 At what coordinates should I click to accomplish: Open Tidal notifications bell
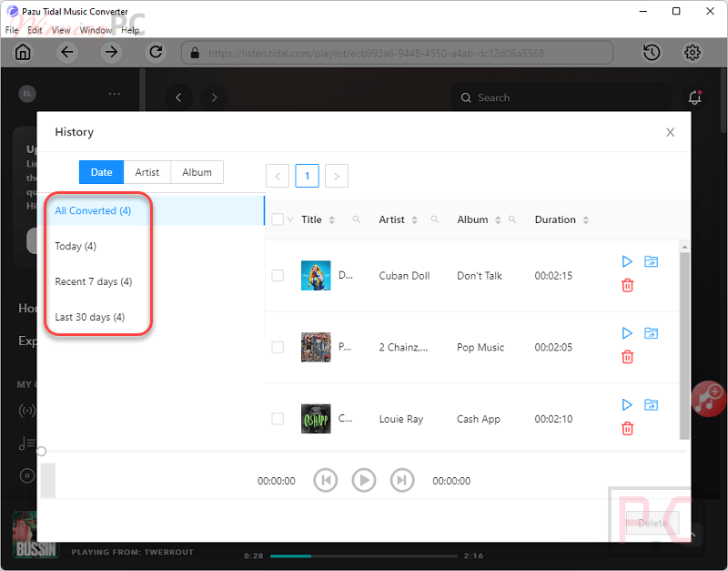694,97
